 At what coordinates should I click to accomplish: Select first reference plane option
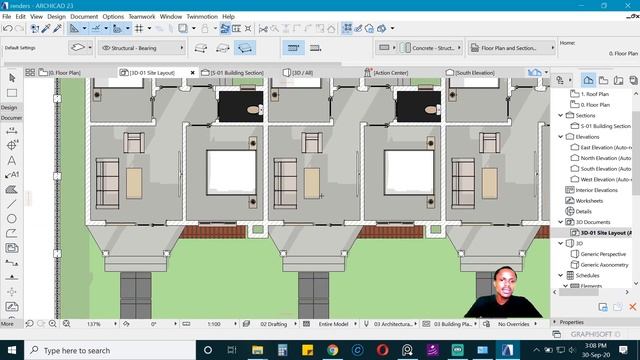click(293, 48)
